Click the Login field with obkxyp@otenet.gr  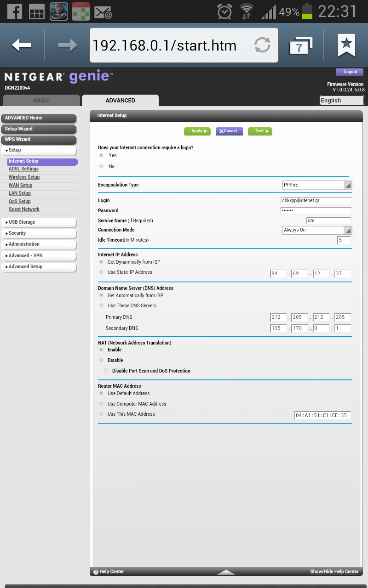point(316,201)
